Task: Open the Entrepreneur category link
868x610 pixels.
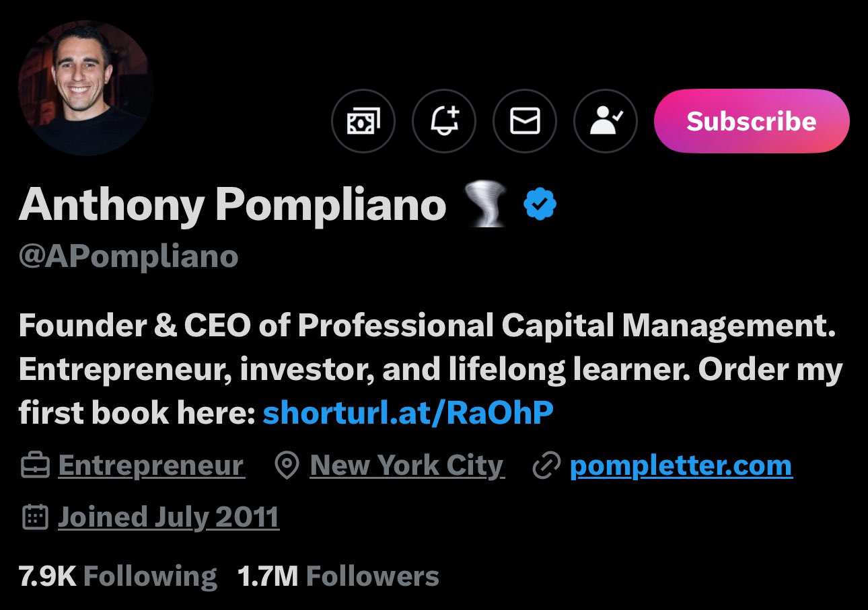Action: coord(151,465)
